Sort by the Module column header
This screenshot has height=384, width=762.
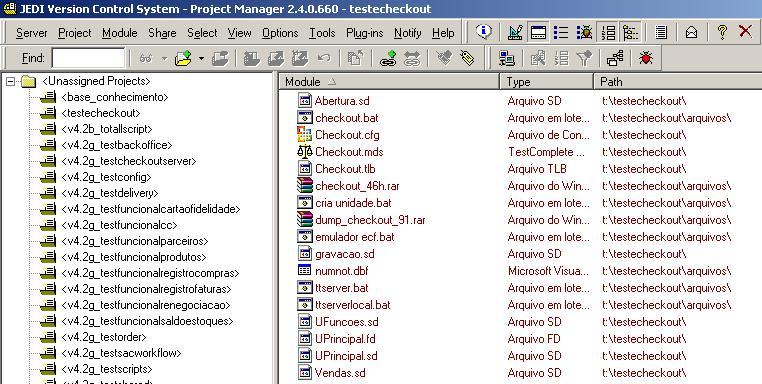pos(389,82)
